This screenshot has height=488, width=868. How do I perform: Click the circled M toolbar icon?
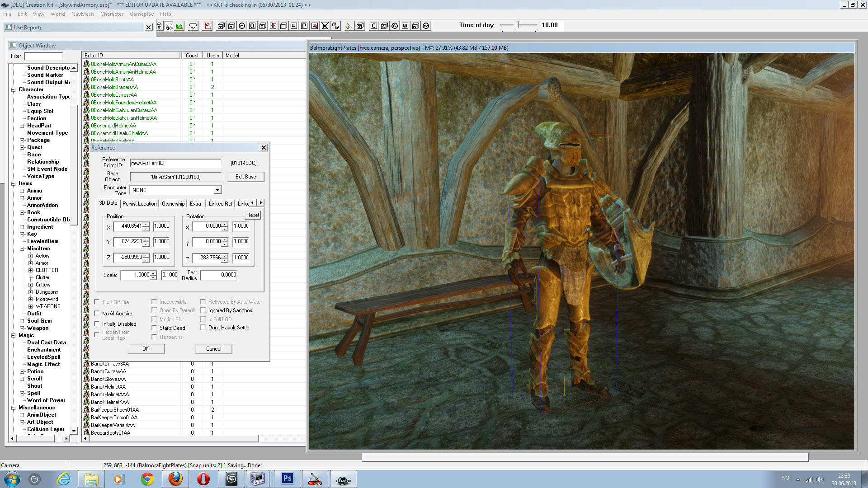point(242,26)
